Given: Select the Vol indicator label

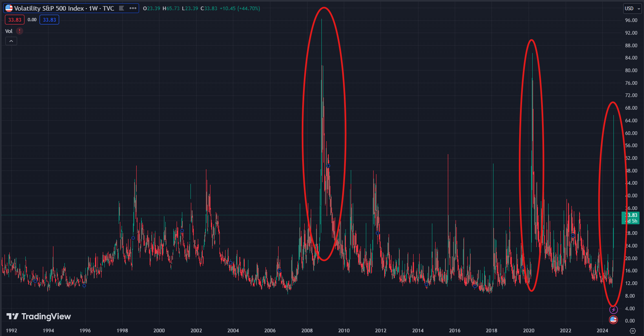Looking at the screenshot, I should [9, 31].
